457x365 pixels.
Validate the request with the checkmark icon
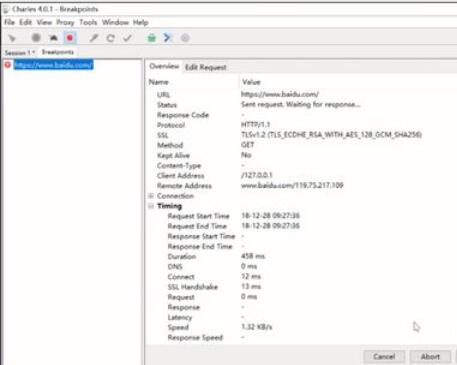127,38
